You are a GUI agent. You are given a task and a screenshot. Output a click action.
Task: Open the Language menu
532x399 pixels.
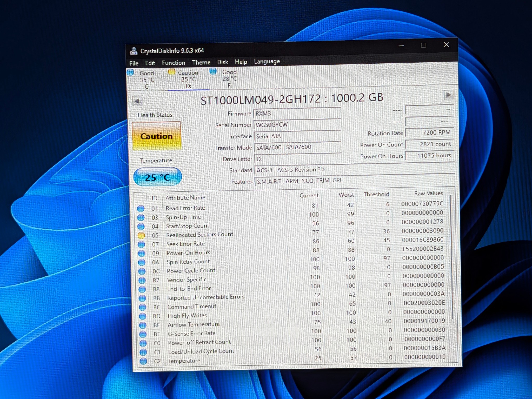tap(267, 62)
